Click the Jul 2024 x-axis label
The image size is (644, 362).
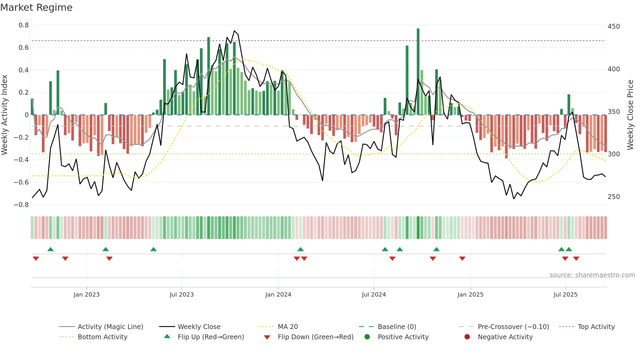point(374,294)
